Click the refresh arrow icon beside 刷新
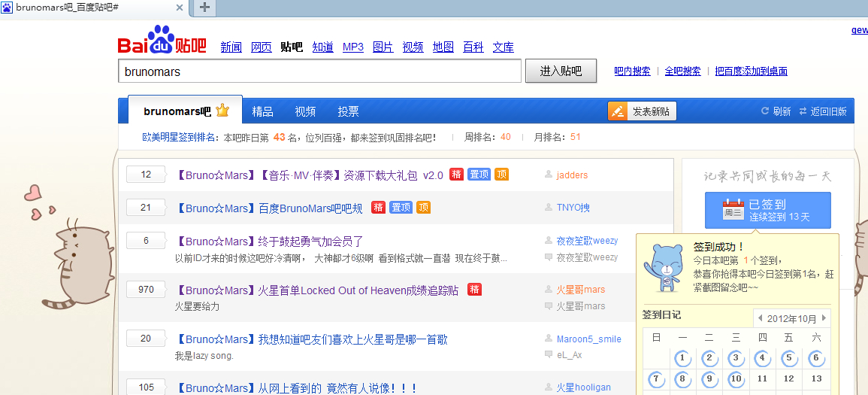This screenshot has width=868, height=395. point(765,111)
